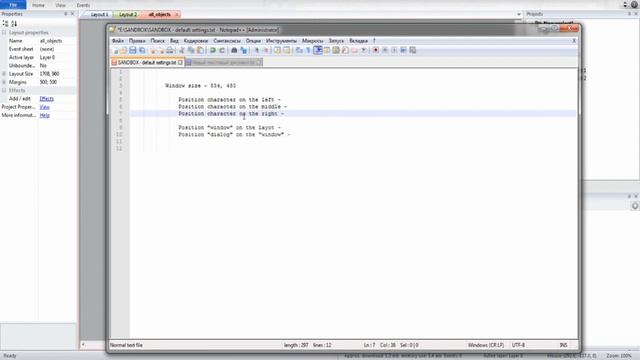Toggle the Word wrap toolbar button
This screenshot has width=640, height=360.
coord(299,50)
